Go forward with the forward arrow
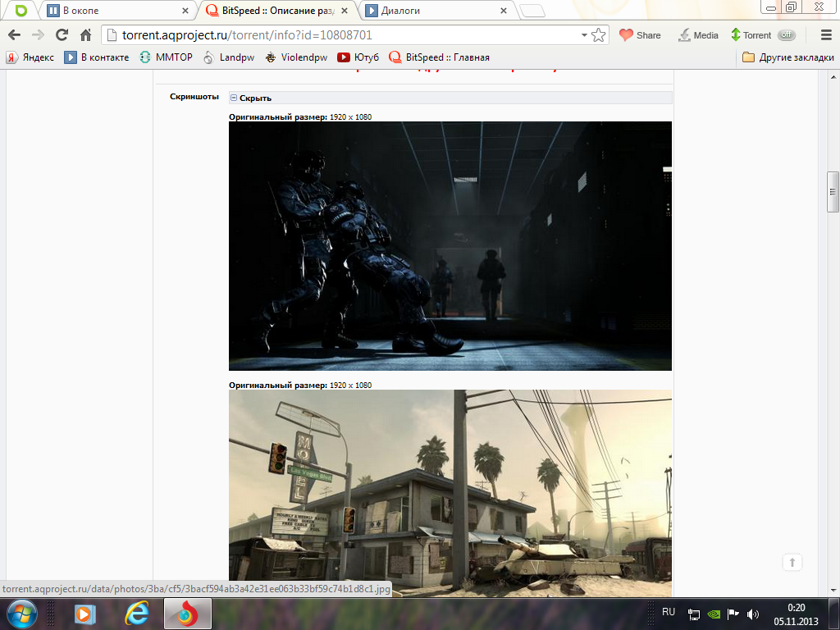This screenshot has height=630, width=840. click(x=38, y=35)
